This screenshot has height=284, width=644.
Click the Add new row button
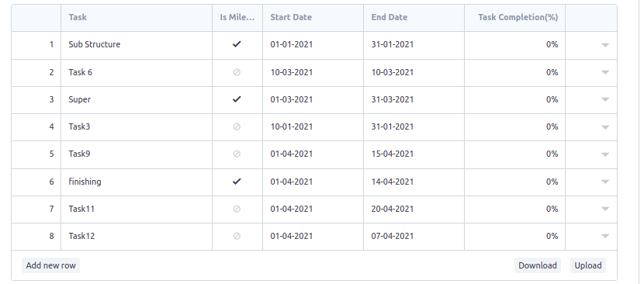[51, 265]
